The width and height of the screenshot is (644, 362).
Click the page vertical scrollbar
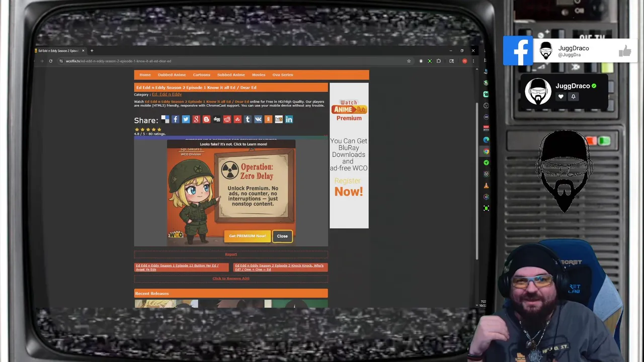click(477, 182)
